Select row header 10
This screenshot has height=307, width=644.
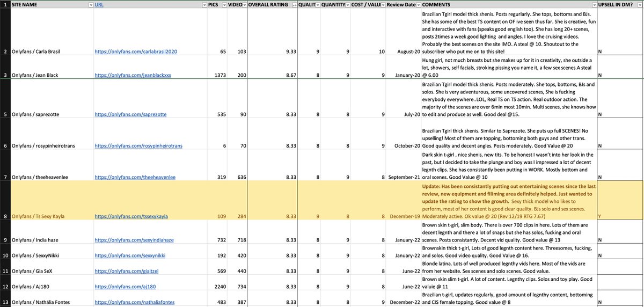click(5, 252)
